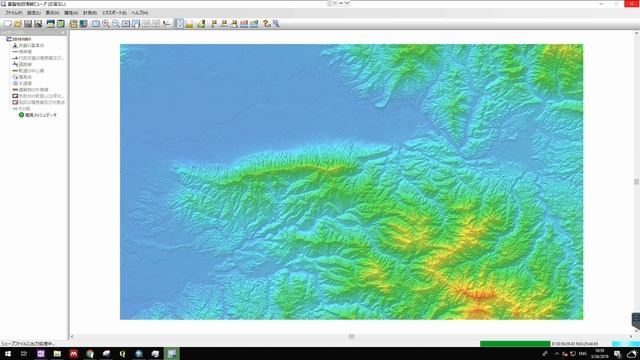640x360 pixels.
Task: Click green circle icon beside 標高メッシュデータ
Action: pos(21,115)
